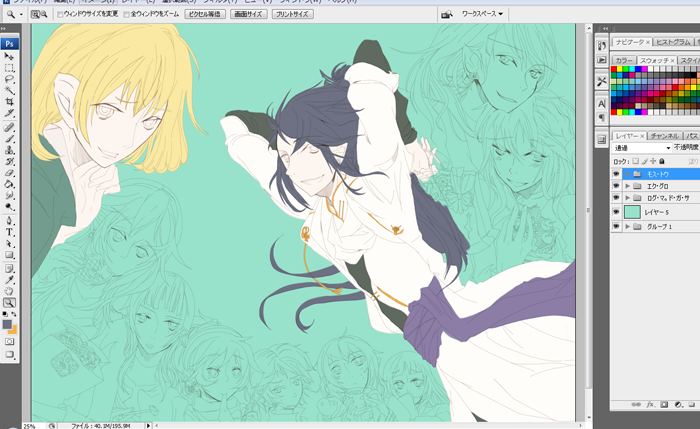700x429 pixels.
Task: Toggle lock all icon in Layers panel
Action: 662,161
